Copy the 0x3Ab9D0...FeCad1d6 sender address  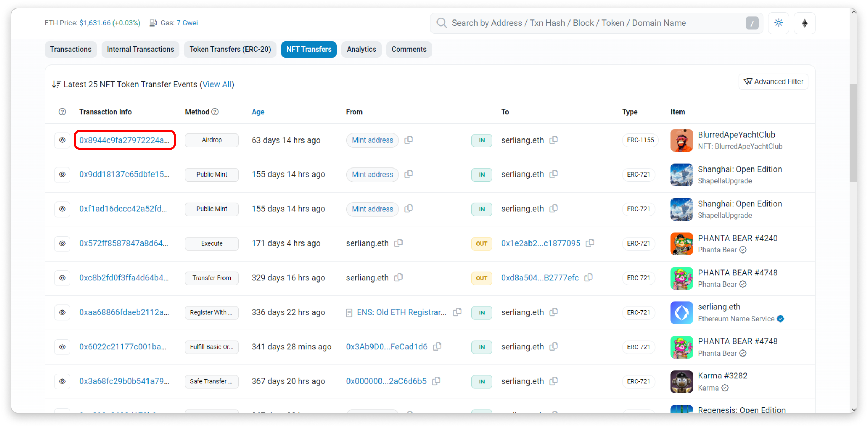[x=437, y=347]
